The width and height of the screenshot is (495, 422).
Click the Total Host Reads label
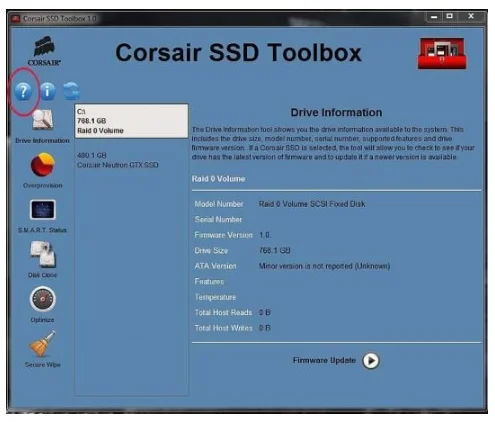pyautogui.click(x=223, y=313)
